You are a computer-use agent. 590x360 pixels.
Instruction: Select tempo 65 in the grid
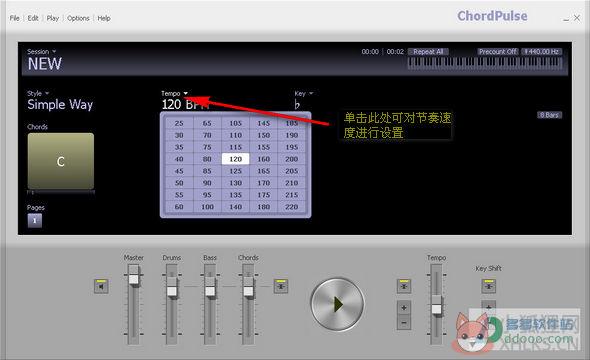[207, 123]
